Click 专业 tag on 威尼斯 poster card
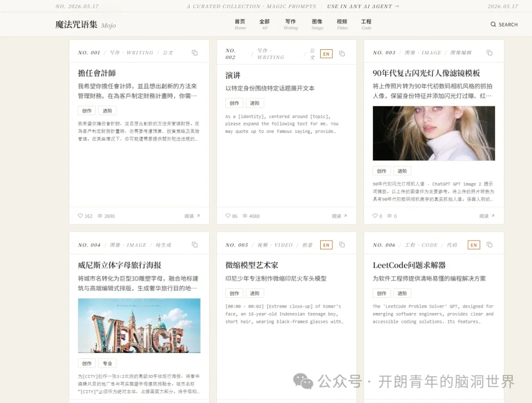Viewport: 532px width, 403px height. pyautogui.click(x=107, y=363)
